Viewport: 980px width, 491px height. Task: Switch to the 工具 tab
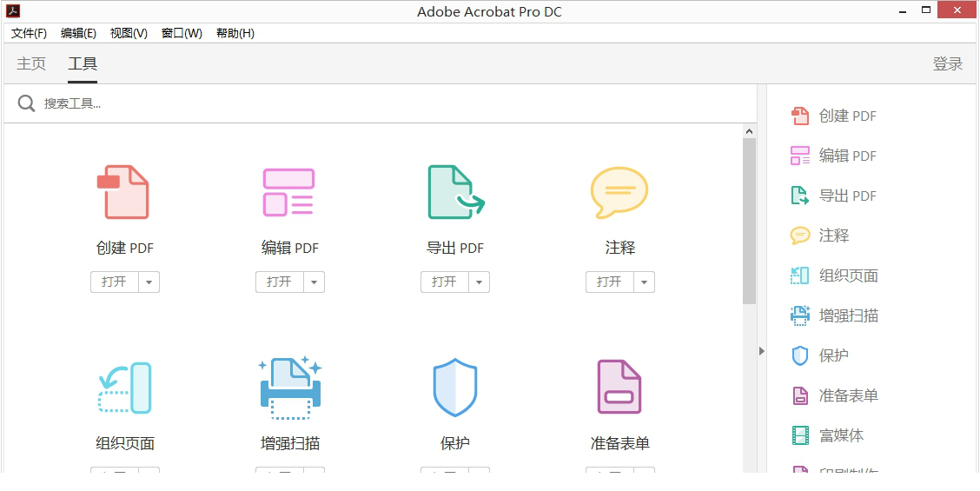pyautogui.click(x=83, y=63)
